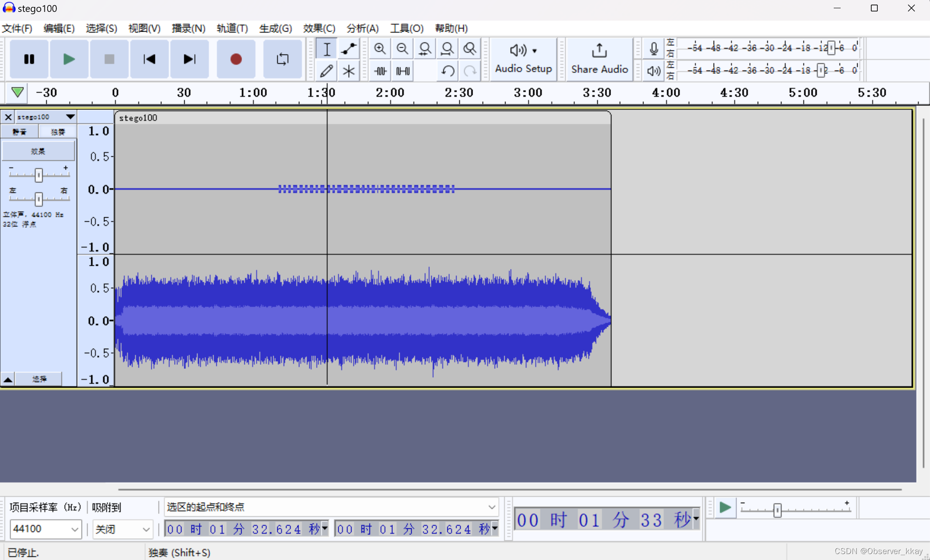Open the 轨道(T) menu
The height and width of the screenshot is (560, 930).
pos(232,28)
